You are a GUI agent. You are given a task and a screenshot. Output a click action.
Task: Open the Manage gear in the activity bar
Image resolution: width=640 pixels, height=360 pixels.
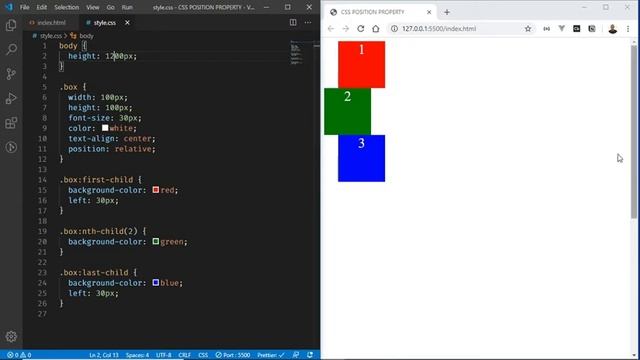click(11, 336)
